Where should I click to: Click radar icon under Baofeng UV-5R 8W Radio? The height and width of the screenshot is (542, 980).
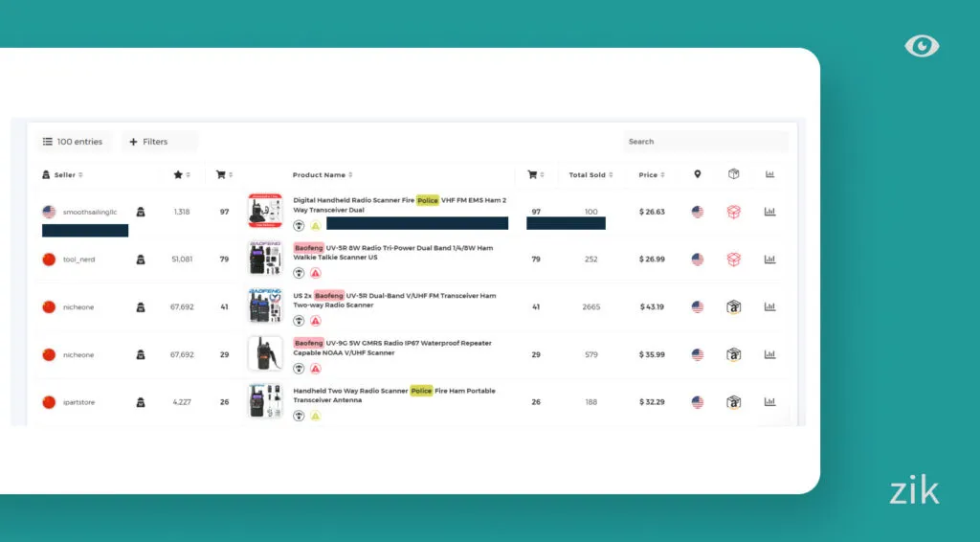pyautogui.click(x=299, y=273)
